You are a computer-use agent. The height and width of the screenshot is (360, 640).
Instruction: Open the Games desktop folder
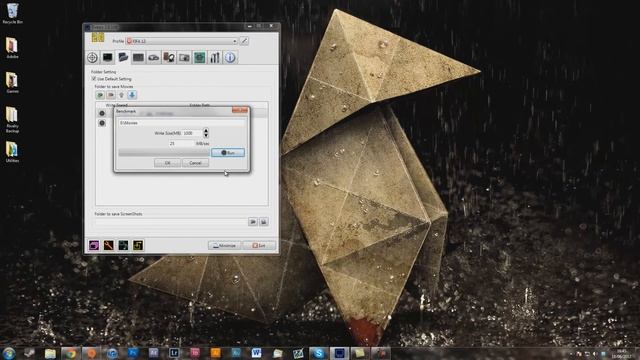point(12,82)
